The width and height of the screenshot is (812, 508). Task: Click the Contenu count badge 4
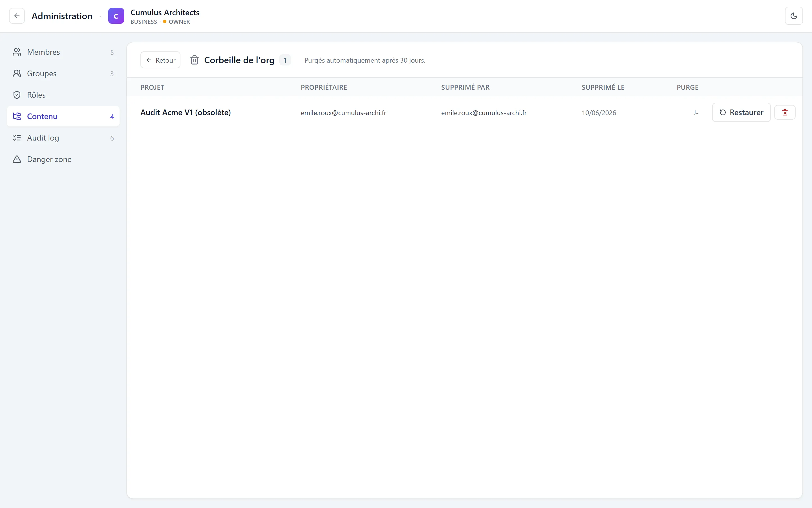(x=112, y=117)
